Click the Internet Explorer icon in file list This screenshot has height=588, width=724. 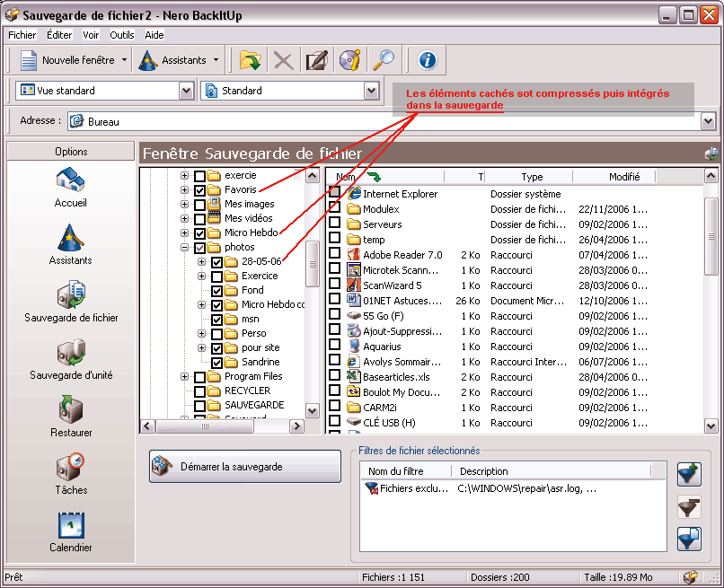pyautogui.click(x=354, y=193)
